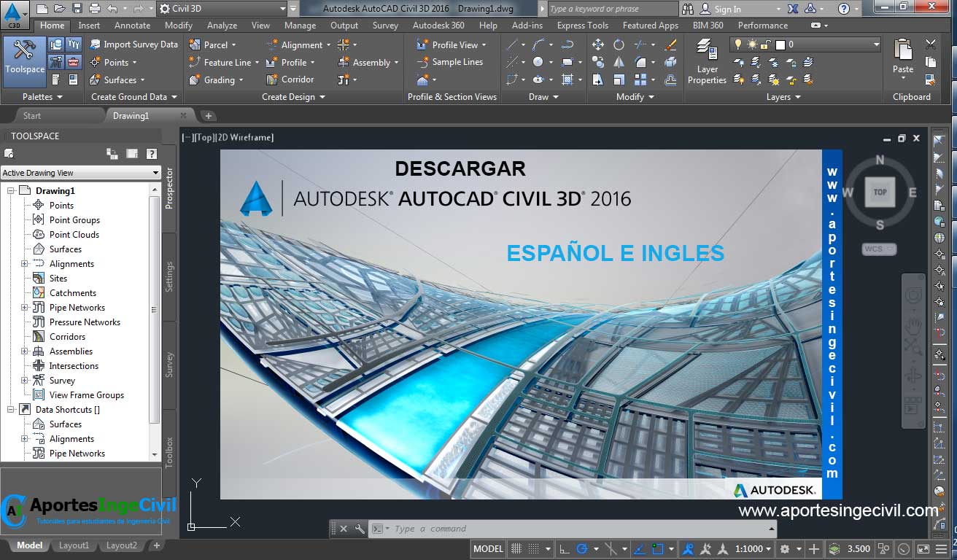Expand the Alignments tree node under Drawing1
Image resolution: width=957 pixels, height=560 pixels.
point(25,264)
